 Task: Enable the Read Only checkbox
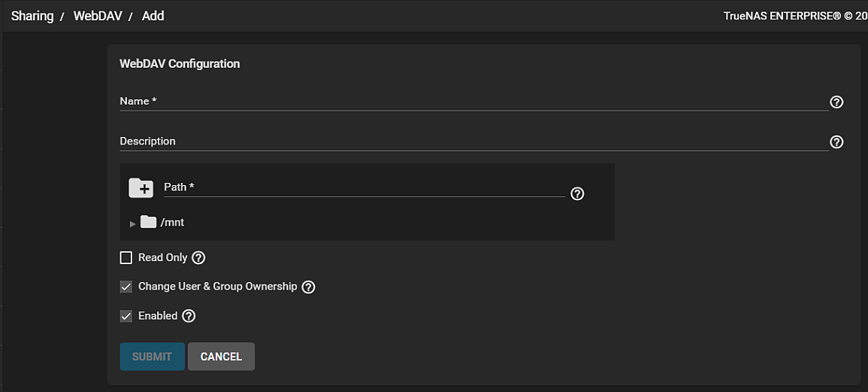(126, 258)
